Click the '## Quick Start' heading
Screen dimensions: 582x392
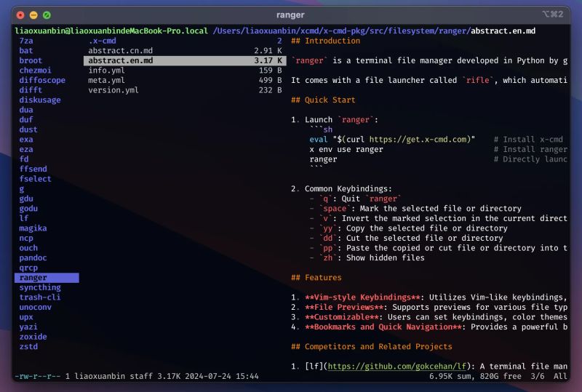pyautogui.click(x=323, y=100)
